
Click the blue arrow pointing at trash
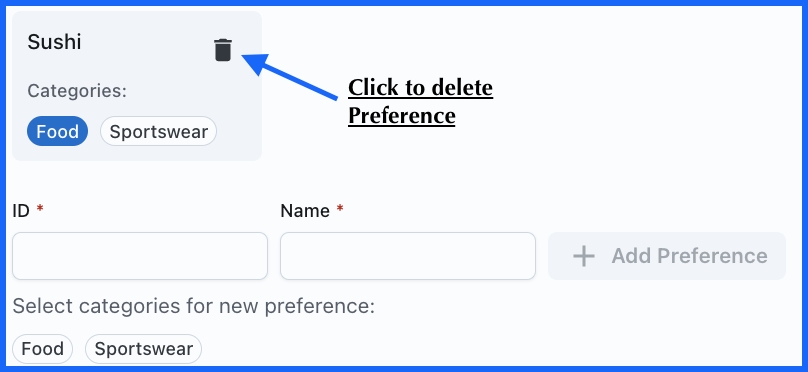(289, 76)
